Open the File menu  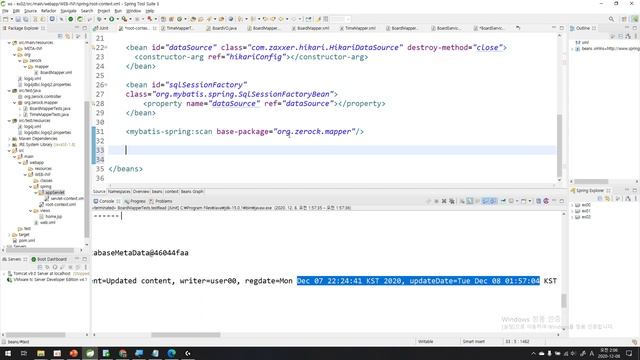[x=5, y=11]
